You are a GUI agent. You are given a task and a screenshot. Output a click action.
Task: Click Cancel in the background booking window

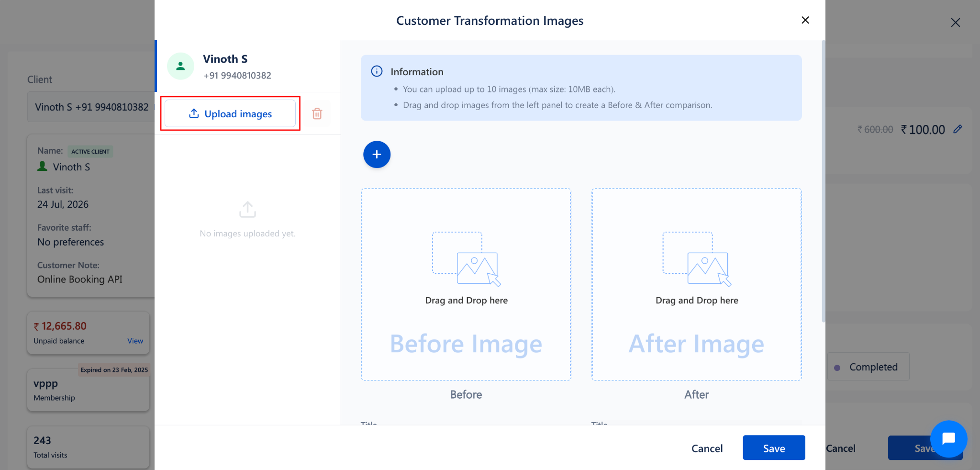(841, 448)
